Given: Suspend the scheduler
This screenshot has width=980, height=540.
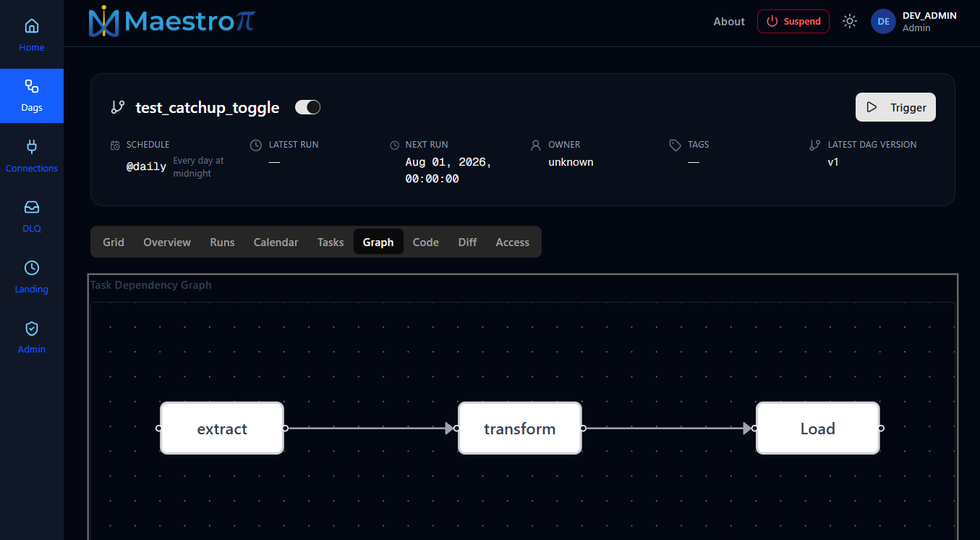Looking at the screenshot, I should (x=793, y=21).
